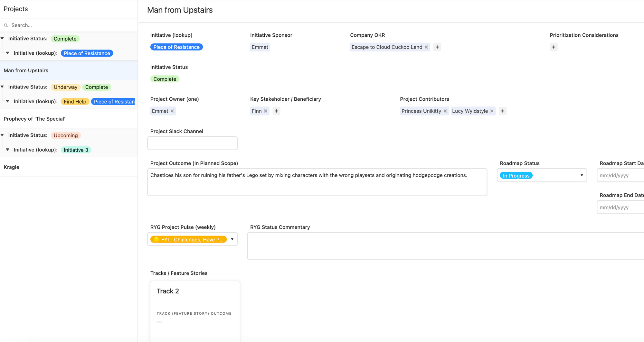Click the search magnifier icon in Projects
This screenshot has width=644, height=342.
[6, 25]
